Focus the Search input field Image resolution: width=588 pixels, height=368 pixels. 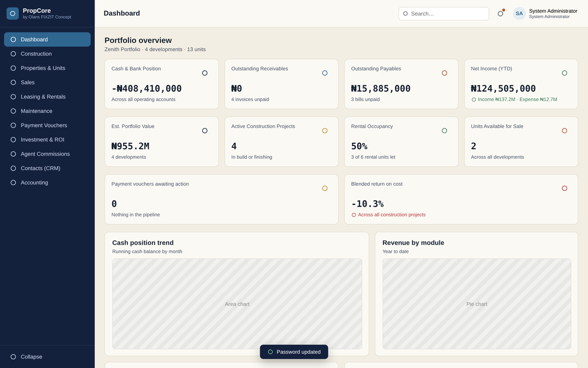(x=444, y=14)
